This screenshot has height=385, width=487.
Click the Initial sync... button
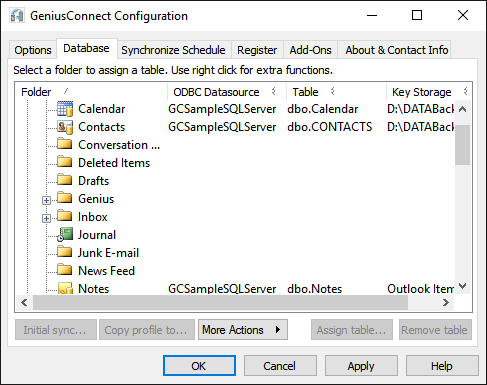click(x=56, y=330)
